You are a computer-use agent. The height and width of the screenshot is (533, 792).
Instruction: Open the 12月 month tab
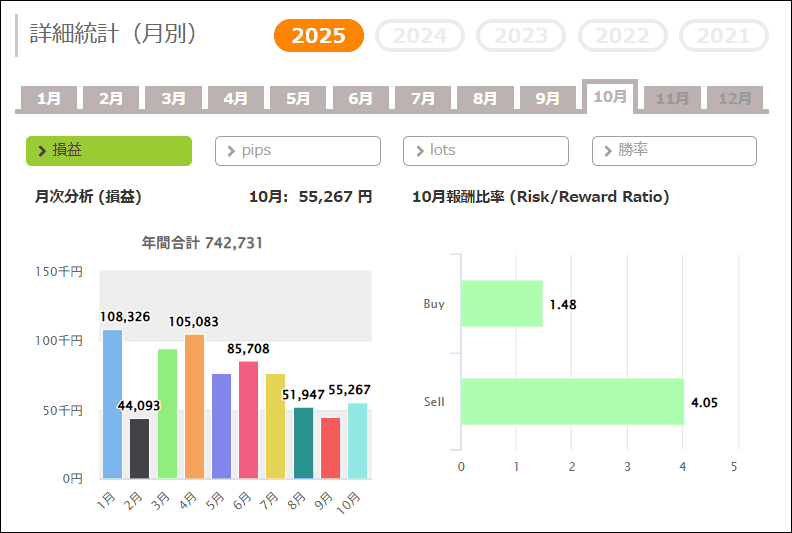pyautogui.click(x=735, y=98)
